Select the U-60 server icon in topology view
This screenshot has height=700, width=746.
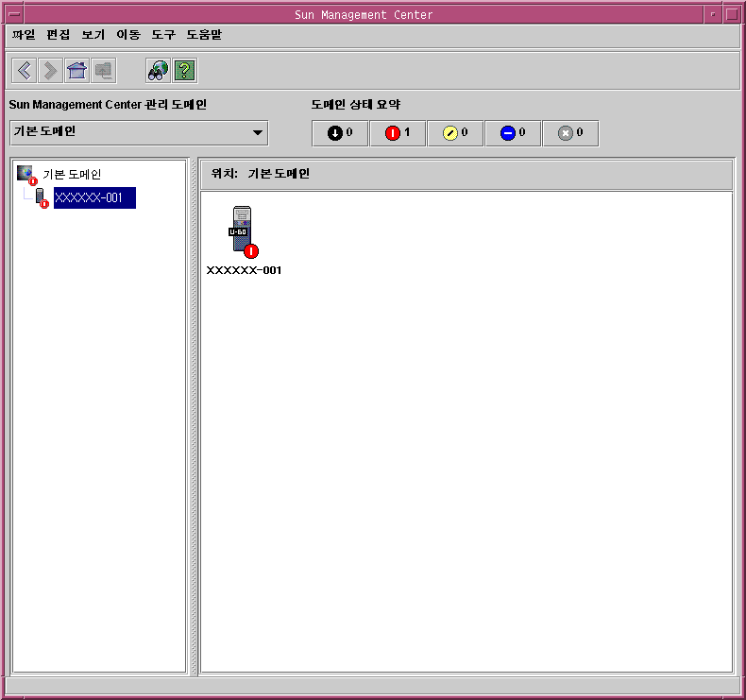[x=244, y=231]
